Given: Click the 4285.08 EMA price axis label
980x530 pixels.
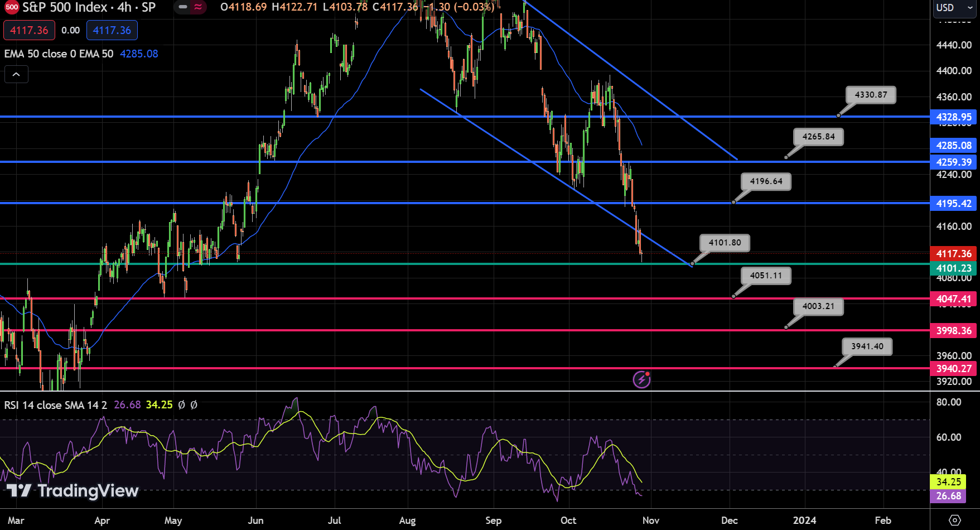Looking at the screenshot, I should (953, 146).
